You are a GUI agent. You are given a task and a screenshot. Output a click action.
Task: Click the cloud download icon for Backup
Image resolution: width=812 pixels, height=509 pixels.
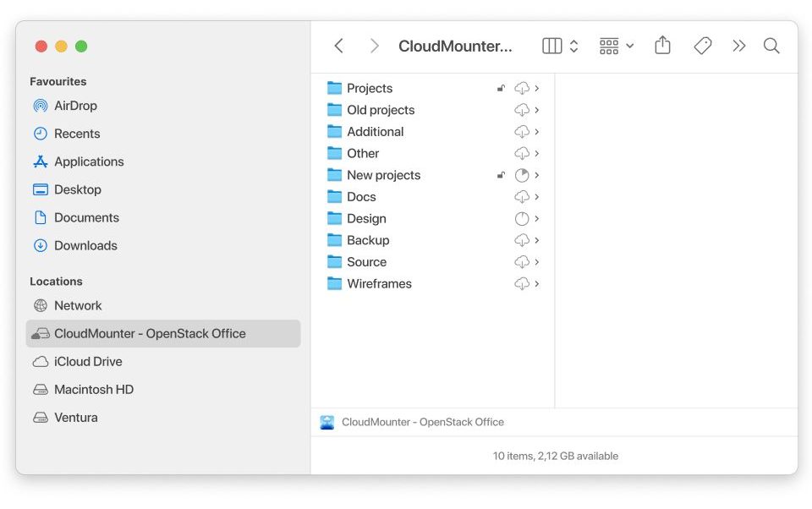click(522, 240)
